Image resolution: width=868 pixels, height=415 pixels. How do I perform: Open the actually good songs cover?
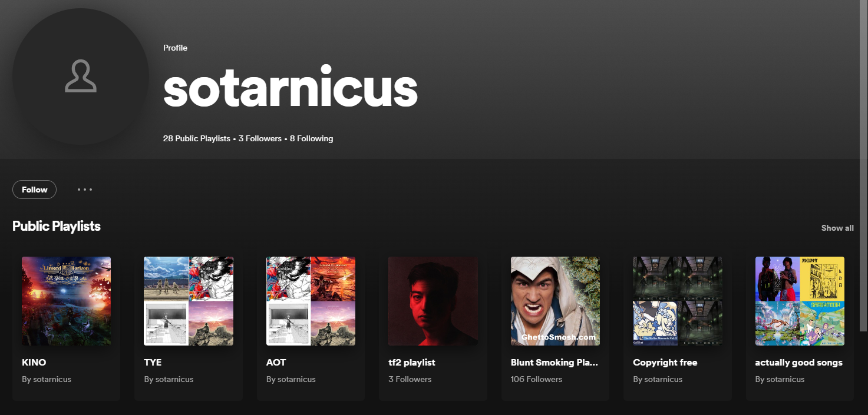click(800, 301)
